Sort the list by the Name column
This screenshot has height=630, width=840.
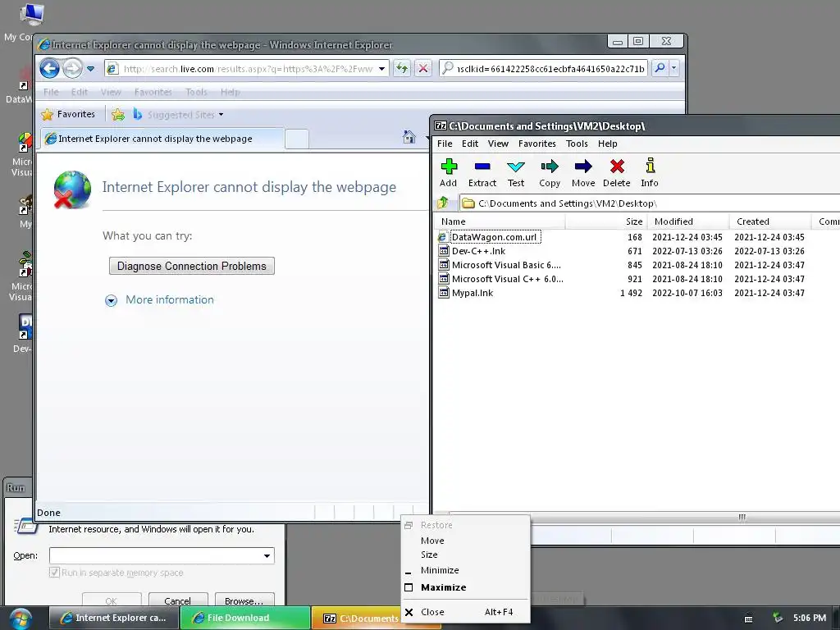pos(500,221)
